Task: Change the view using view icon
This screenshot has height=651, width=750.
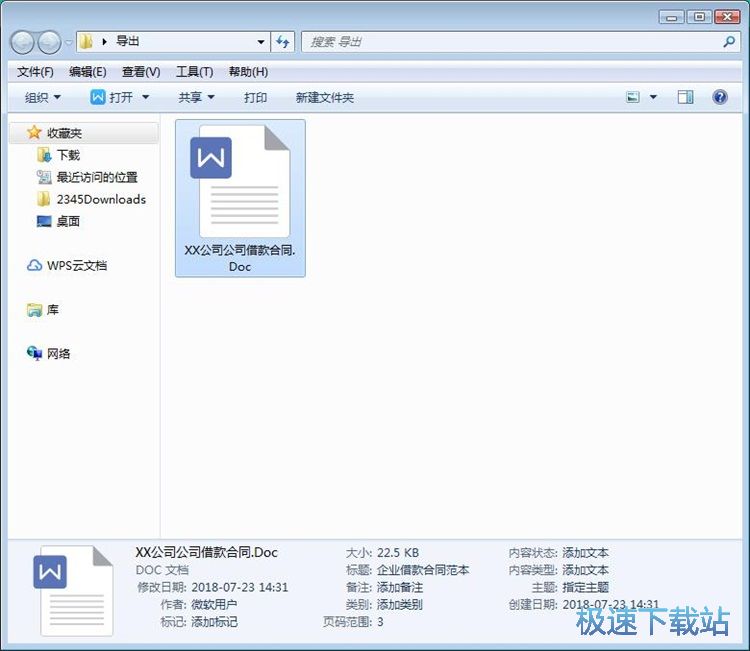Action: tap(633, 97)
